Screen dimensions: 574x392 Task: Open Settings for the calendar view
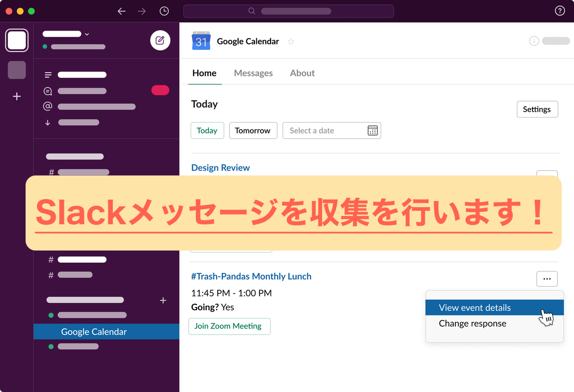tap(537, 109)
